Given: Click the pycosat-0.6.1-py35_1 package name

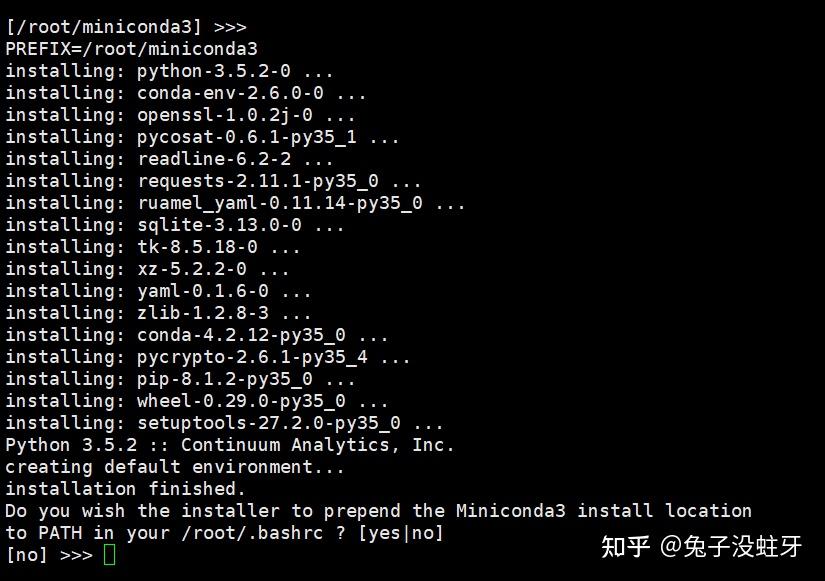Looking at the screenshot, I should pyautogui.click(x=247, y=138).
